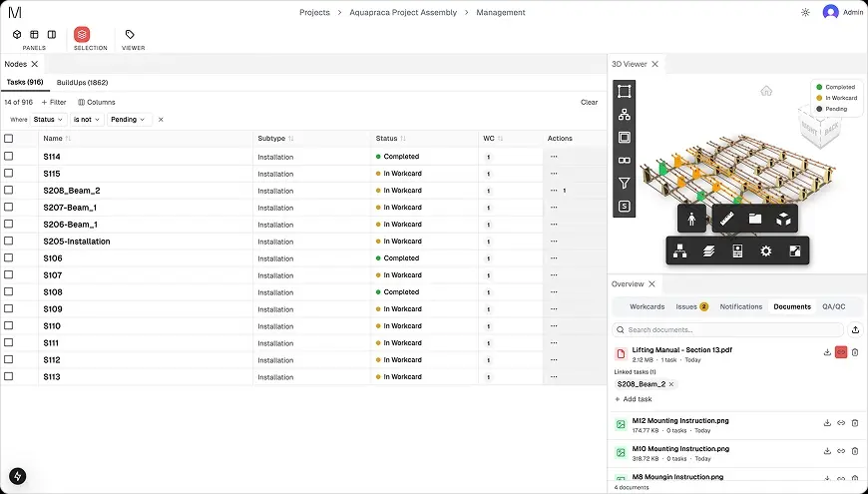Click the table grid panel icon
The width and height of the screenshot is (868, 494).
[34, 34]
